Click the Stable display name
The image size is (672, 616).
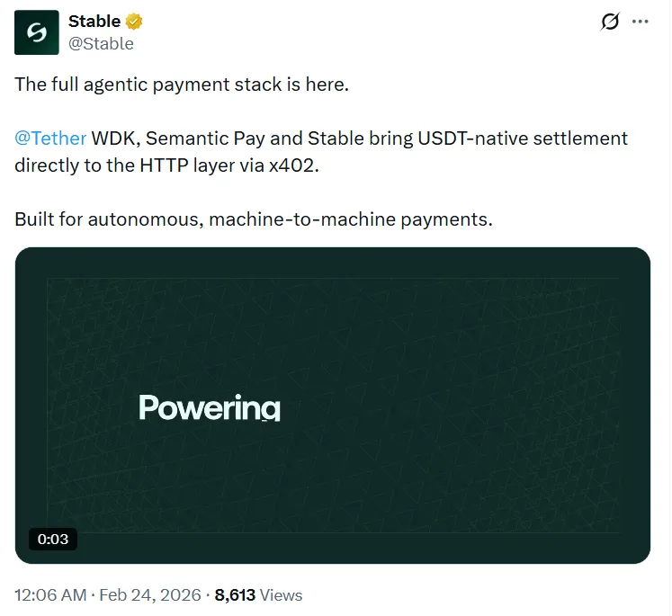(94, 22)
